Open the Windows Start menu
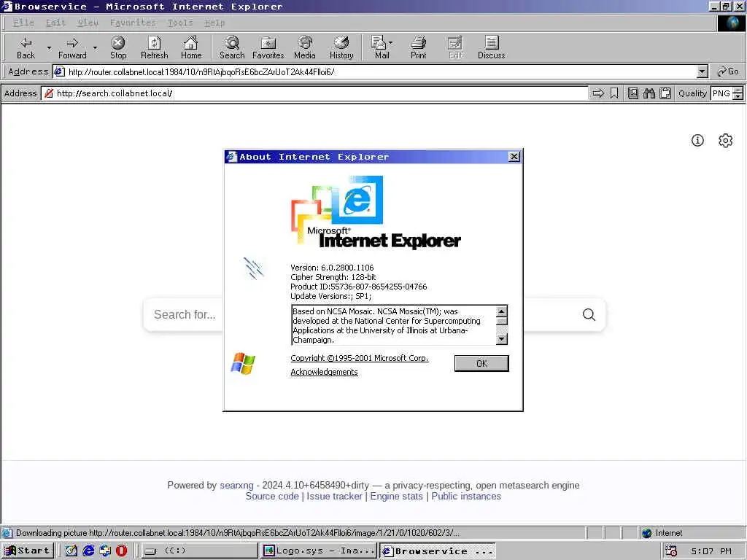747x560 pixels. tap(28, 551)
